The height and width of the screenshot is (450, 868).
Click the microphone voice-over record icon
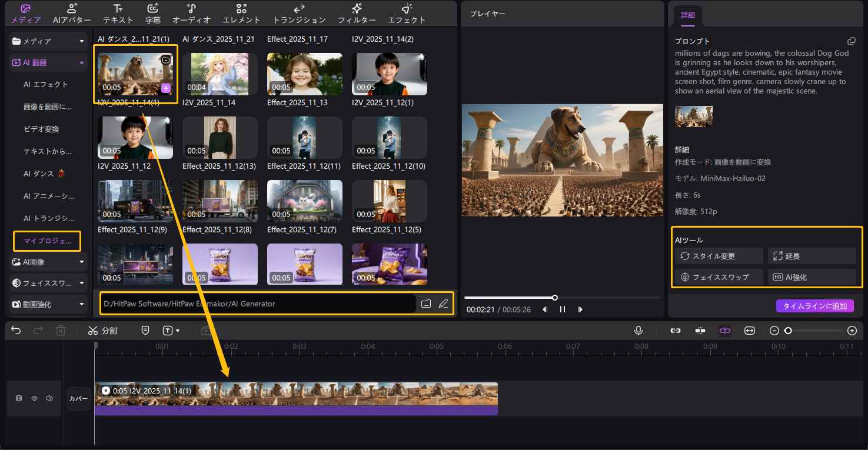(x=638, y=331)
